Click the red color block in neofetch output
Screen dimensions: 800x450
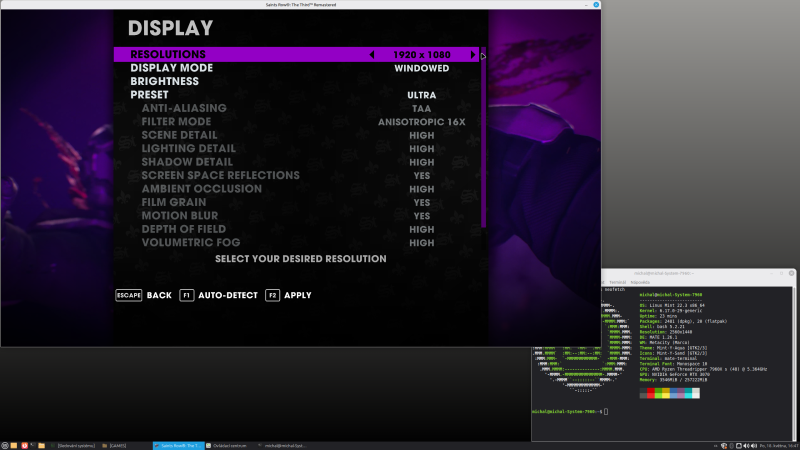tap(651, 393)
